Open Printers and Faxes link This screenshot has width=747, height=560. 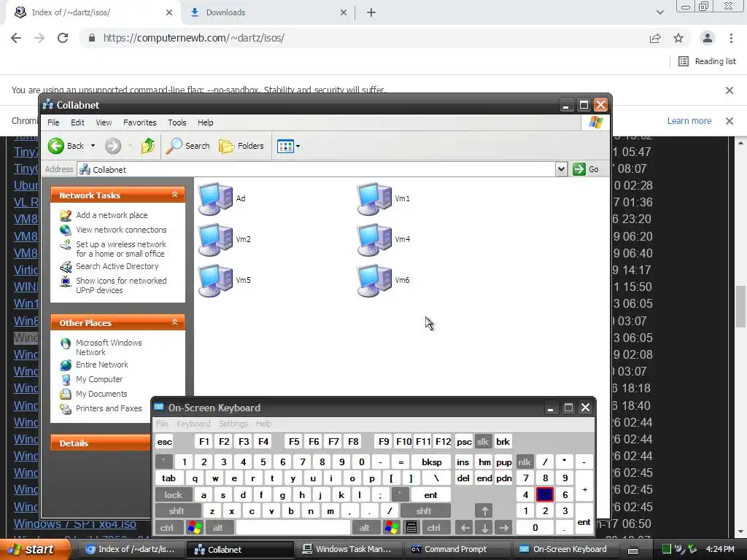[109, 408]
